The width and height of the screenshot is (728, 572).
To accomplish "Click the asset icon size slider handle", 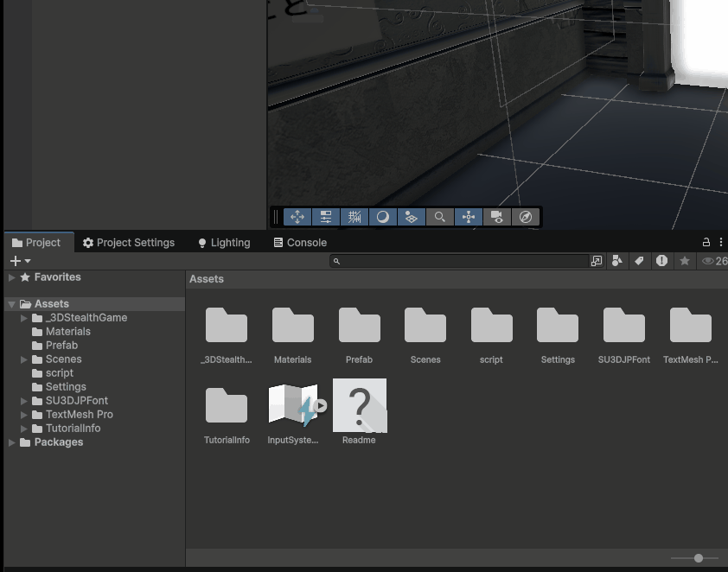I will (x=699, y=558).
